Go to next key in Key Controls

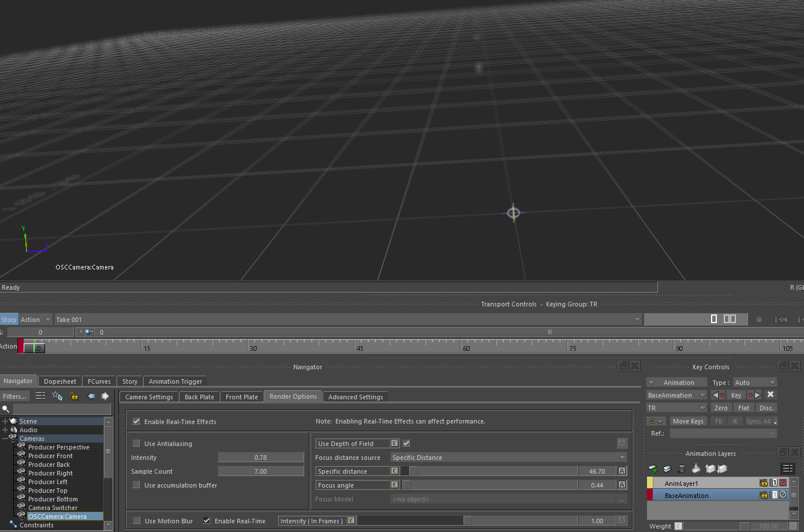[x=754, y=395]
